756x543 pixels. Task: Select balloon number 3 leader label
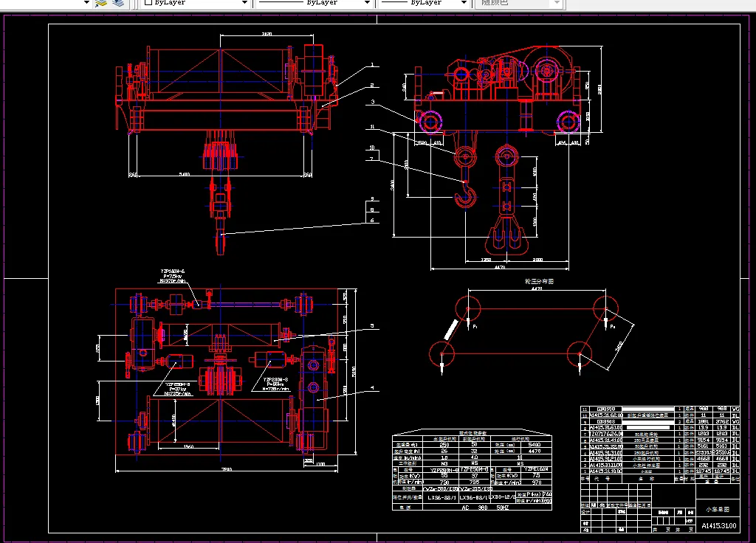coord(372,102)
